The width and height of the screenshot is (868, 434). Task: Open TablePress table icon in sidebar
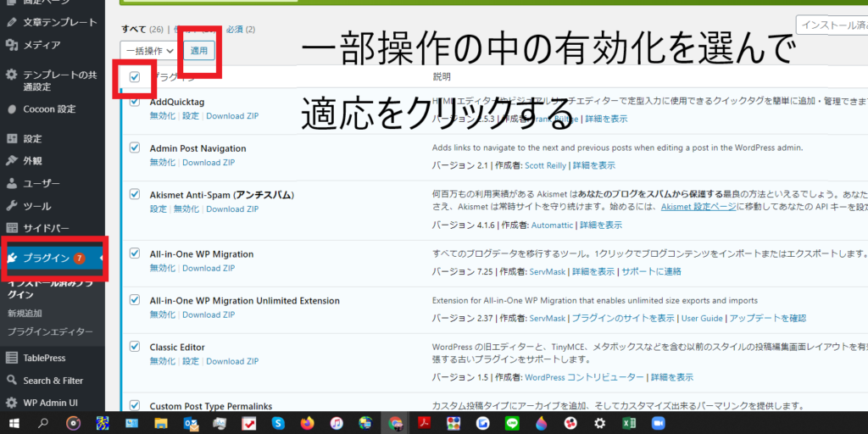point(11,358)
